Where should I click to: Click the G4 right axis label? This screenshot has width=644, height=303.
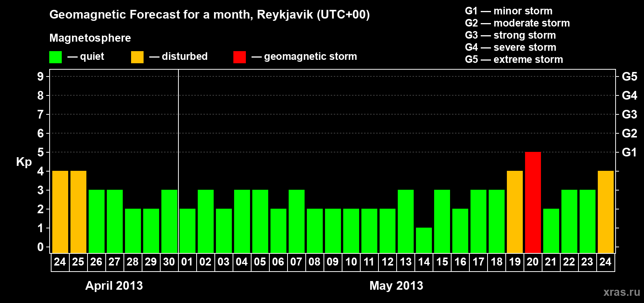[629, 95]
